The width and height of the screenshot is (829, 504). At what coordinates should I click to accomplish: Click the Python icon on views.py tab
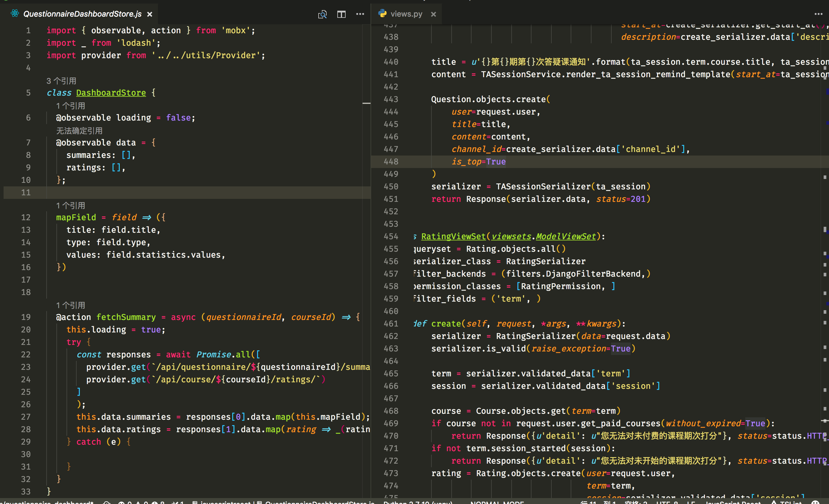(382, 13)
